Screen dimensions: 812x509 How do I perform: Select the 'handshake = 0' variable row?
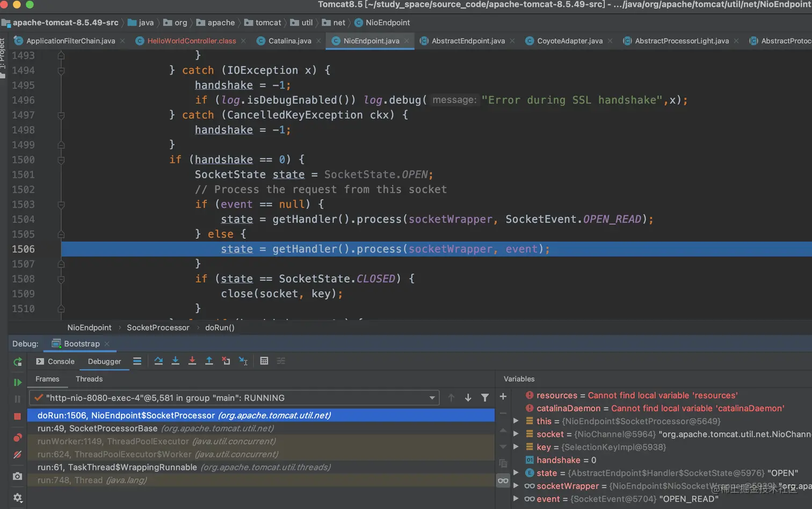click(662, 460)
